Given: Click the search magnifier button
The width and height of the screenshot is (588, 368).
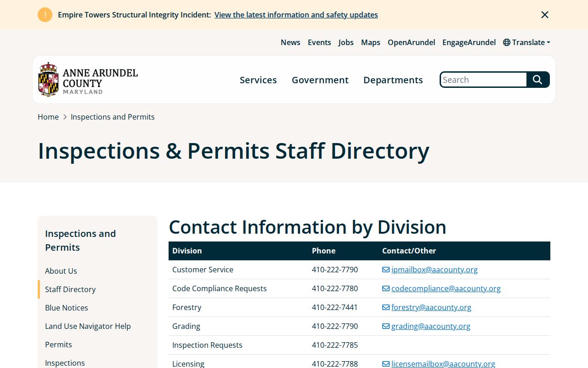Looking at the screenshot, I should tap(538, 80).
